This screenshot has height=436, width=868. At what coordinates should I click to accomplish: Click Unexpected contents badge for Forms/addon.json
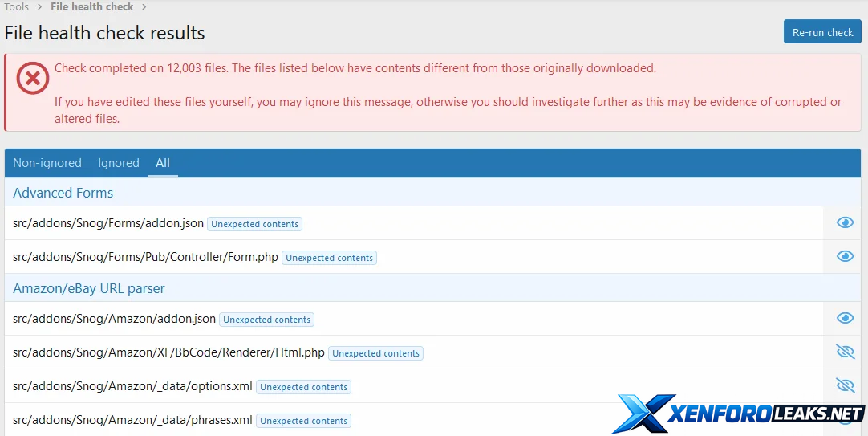[254, 224]
